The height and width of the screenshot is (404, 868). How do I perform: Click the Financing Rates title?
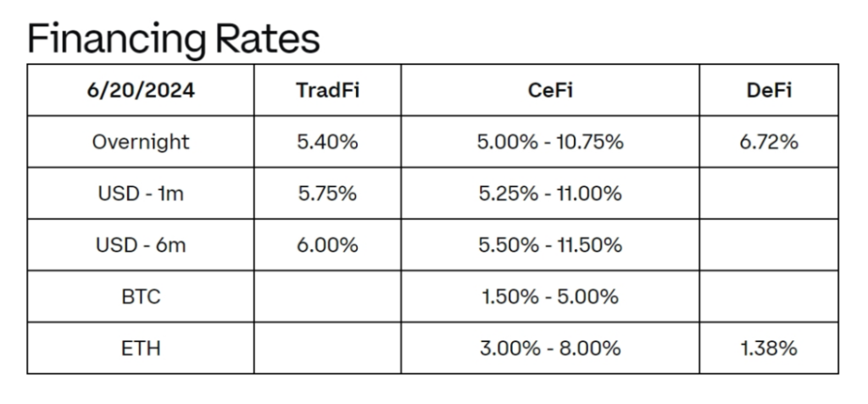pos(173,39)
